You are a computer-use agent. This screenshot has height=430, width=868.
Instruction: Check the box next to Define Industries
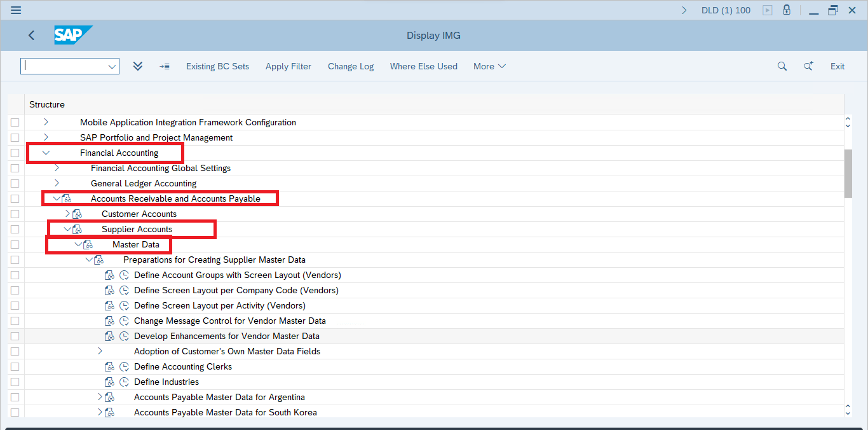click(x=15, y=382)
